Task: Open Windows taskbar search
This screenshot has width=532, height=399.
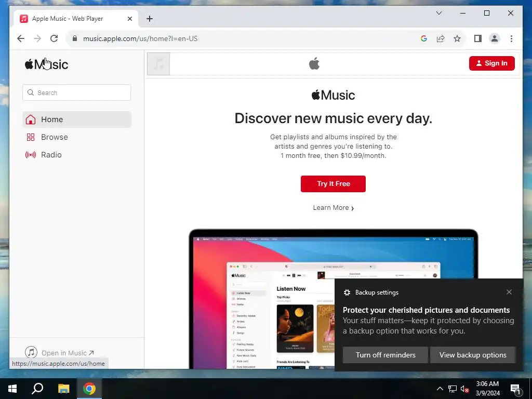Action: pyautogui.click(x=37, y=389)
